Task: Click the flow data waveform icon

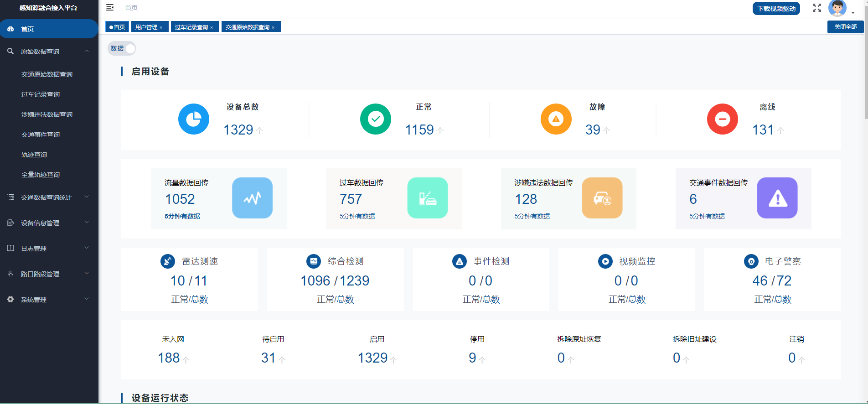Action: click(x=253, y=198)
